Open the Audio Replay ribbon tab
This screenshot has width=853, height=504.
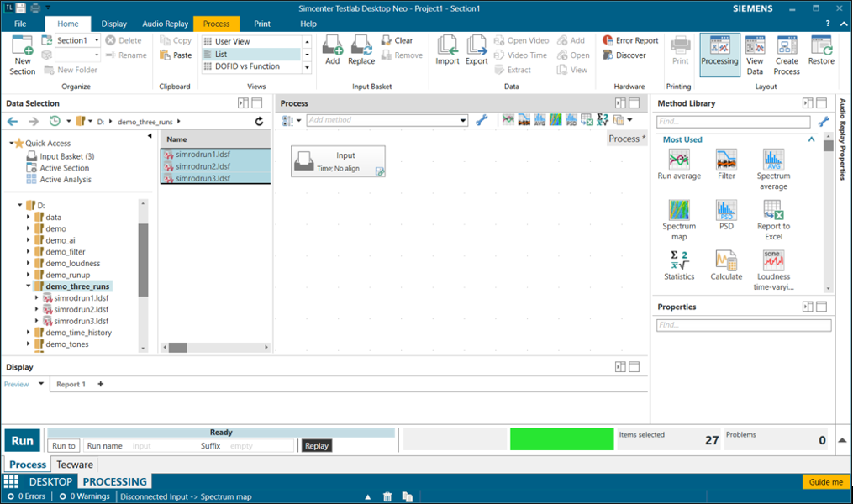pos(164,24)
